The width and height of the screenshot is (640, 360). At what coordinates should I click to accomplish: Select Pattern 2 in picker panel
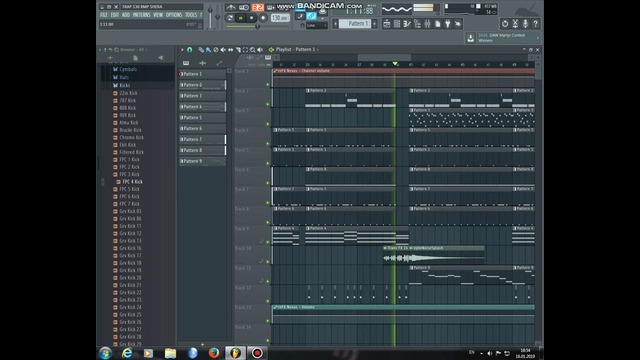point(202,85)
